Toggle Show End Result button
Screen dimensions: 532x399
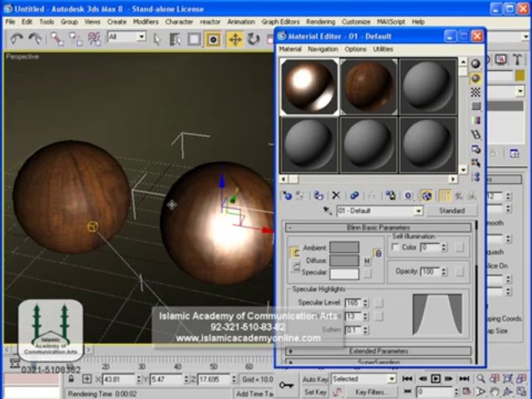click(445, 196)
